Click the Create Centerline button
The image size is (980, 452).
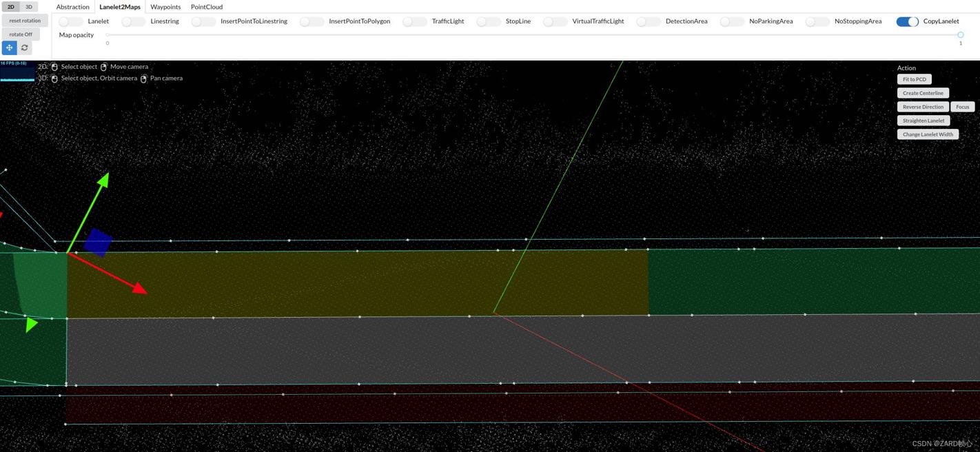pyautogui.click(x=923, y=93)
